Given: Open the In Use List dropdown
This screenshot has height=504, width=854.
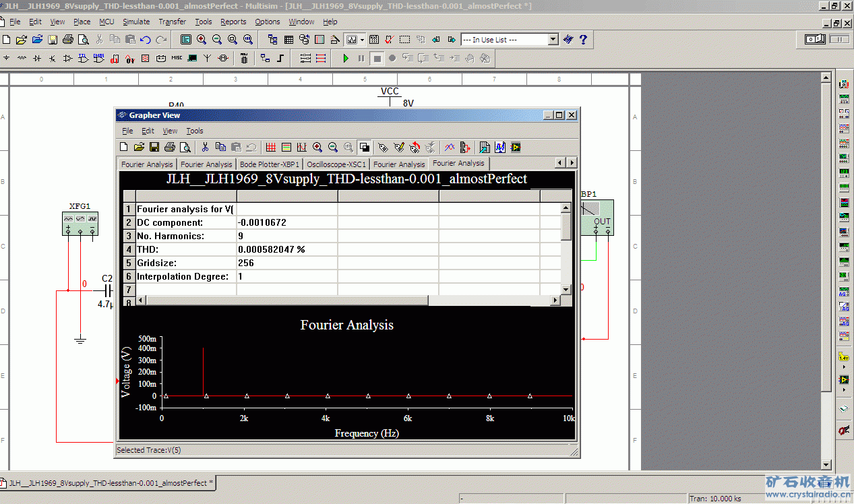Looking at the screenshot, I should pyautogui.click(x=553, y=40).
